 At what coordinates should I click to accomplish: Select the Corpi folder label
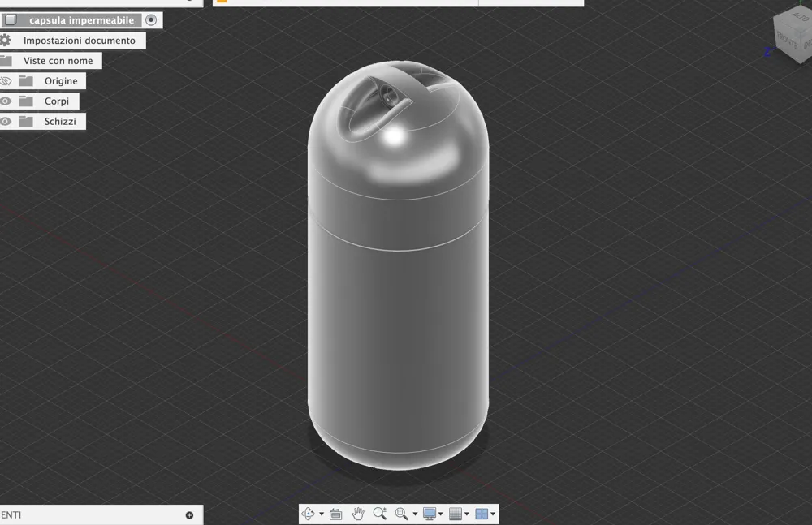tap(57, 101)
